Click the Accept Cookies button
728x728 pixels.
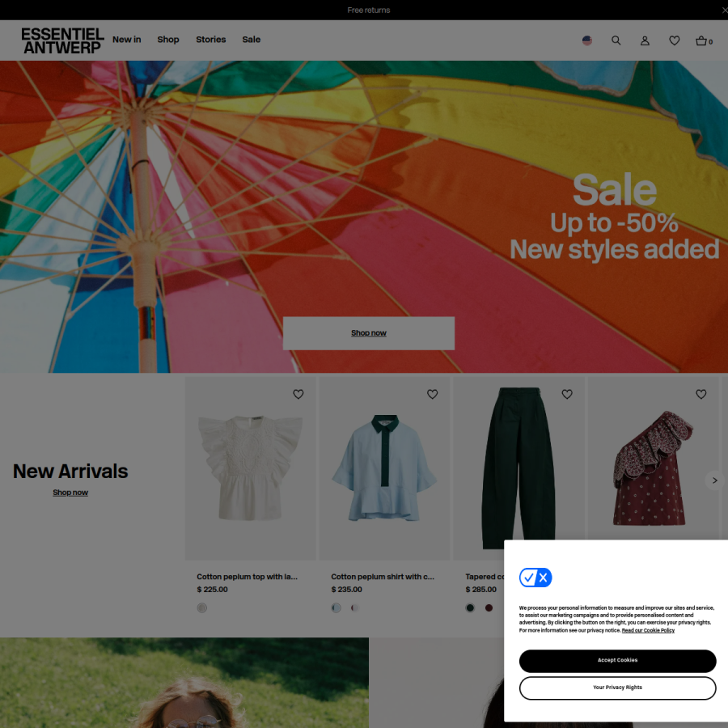click(x=617, y=661)
